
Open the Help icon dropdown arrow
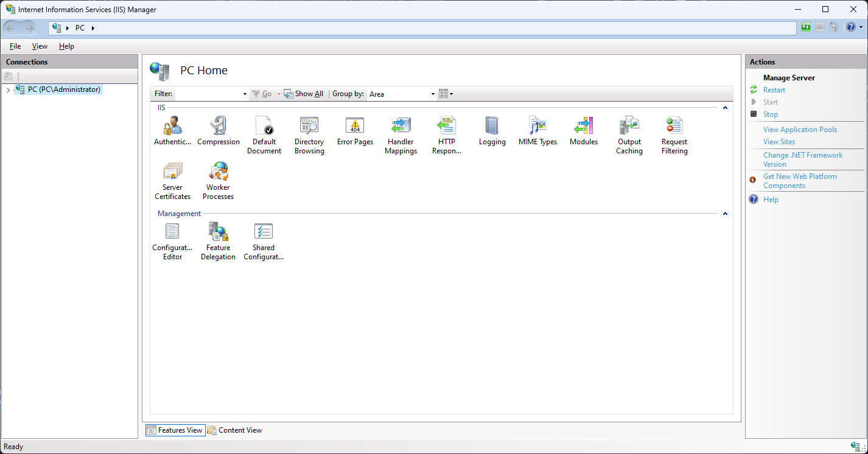(x=861, y=27)
